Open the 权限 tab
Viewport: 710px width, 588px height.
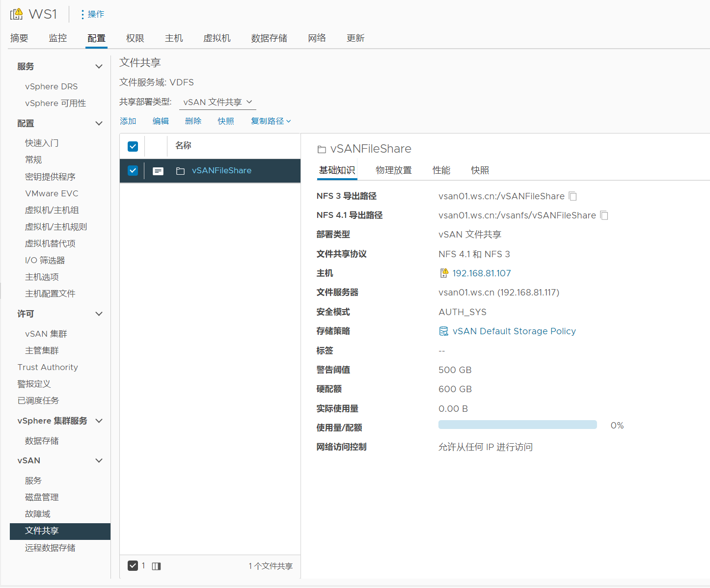pyautogui.click(x=135, y=38)
